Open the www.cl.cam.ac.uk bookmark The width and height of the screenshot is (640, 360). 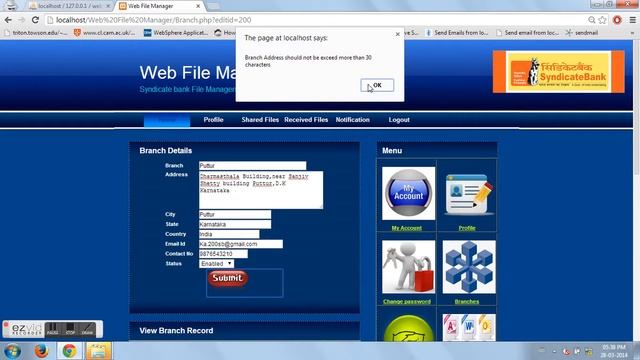tap(104, 33)
